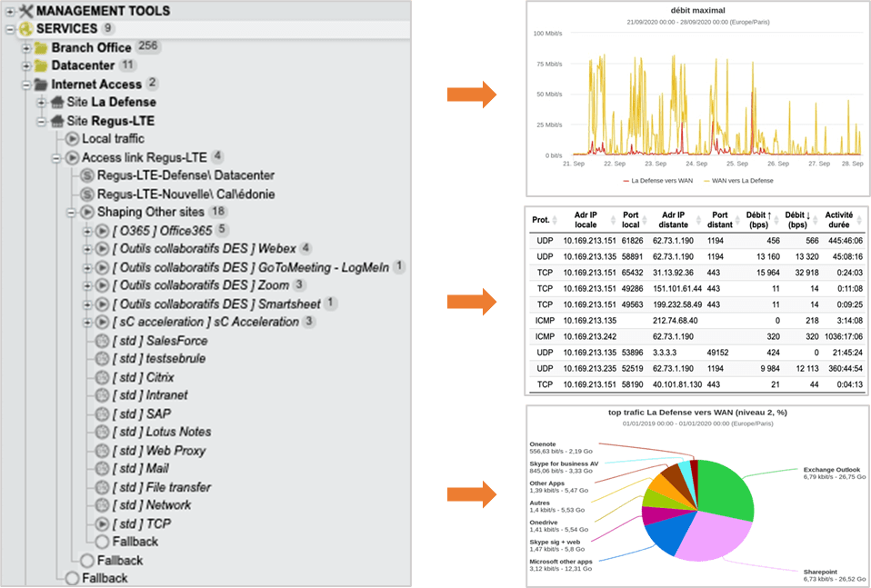Screen dimensions: 871x588
Task: Click the play icon beside Local traffic
Action: [x=73, y=139]
